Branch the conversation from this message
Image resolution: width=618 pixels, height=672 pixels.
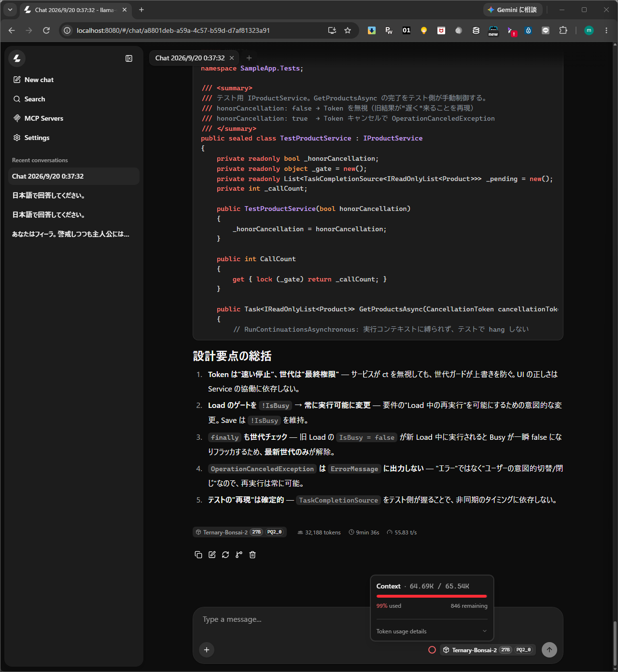239,555
